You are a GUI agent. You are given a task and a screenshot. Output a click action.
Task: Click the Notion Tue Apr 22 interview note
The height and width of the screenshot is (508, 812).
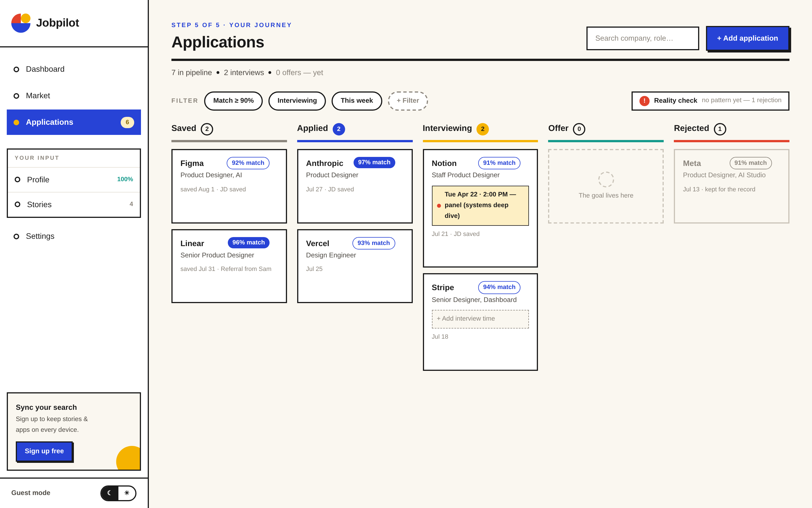[x=480, y=206]
